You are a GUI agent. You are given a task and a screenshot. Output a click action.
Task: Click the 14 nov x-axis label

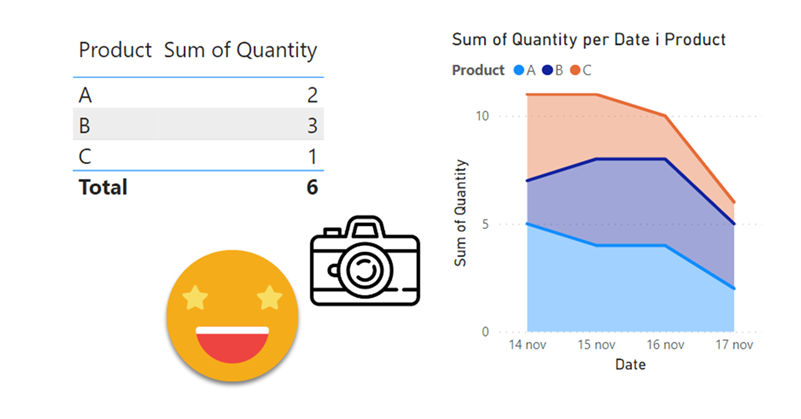tap(526, 345)
